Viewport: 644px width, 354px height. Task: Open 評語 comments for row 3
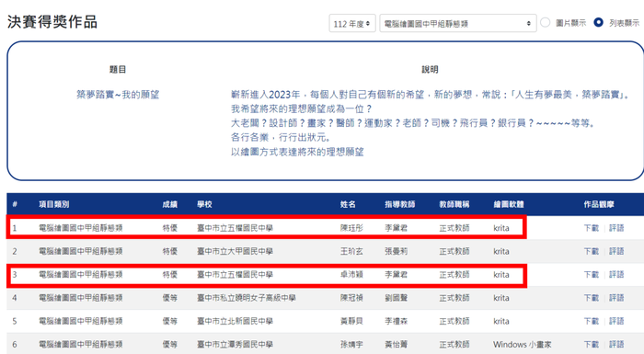click(x=616, y=274)
